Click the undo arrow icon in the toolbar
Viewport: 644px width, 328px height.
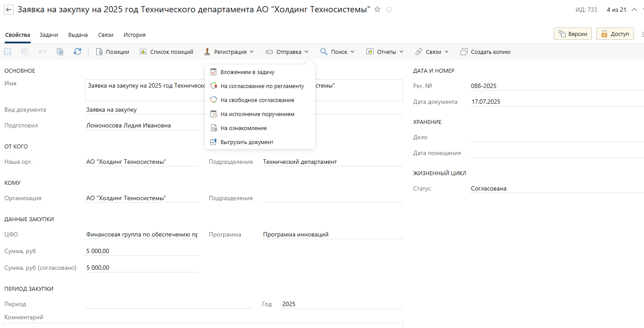coord(42,52)
